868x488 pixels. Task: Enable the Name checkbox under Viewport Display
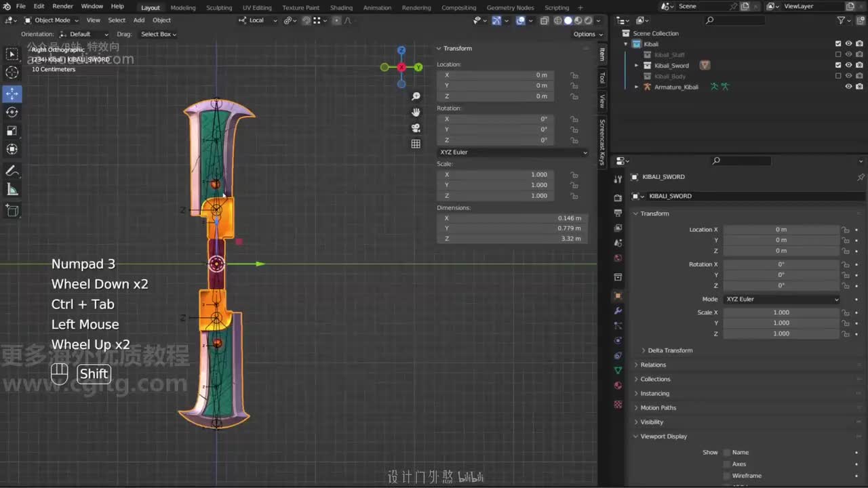(727, 452)
